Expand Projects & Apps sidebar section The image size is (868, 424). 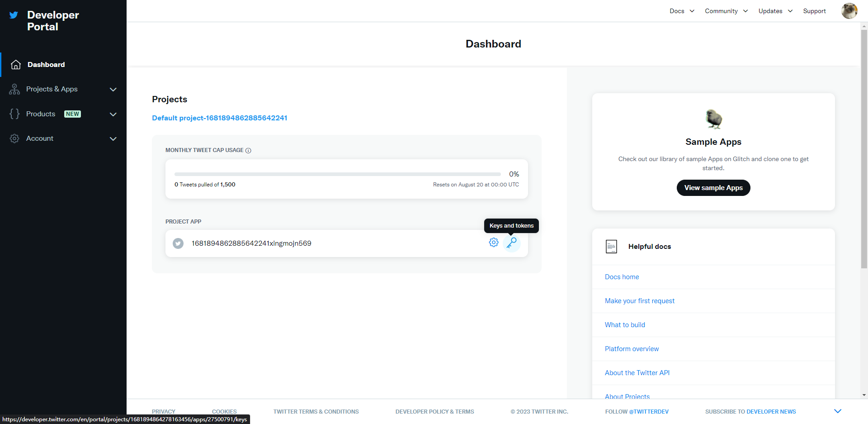tap(113, 90)
